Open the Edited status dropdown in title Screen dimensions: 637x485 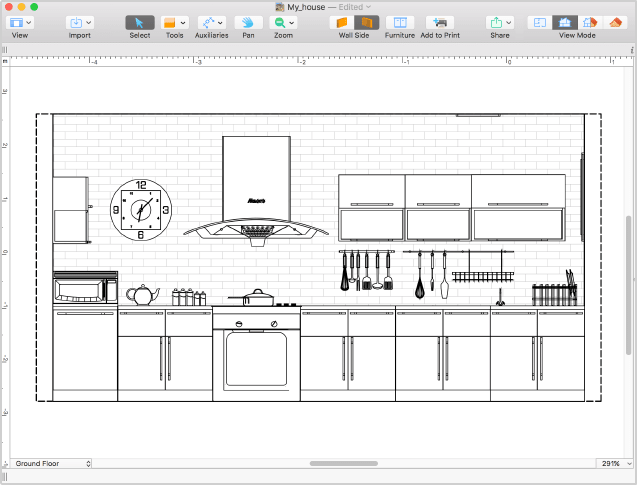click(x=358, y=6)
